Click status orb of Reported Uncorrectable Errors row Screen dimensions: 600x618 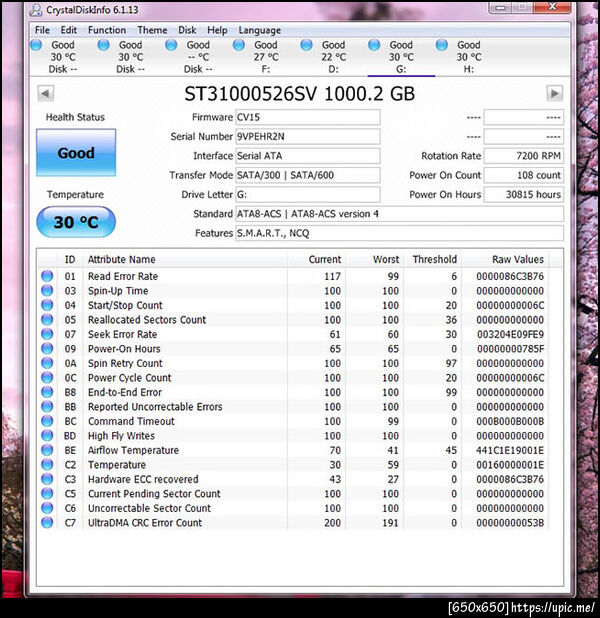47,406
